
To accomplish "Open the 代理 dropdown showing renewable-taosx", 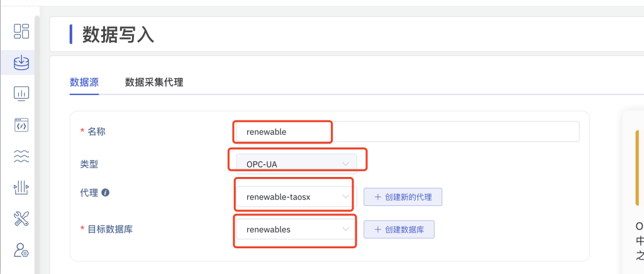I will pyautogui.click(x=297, y=197).
